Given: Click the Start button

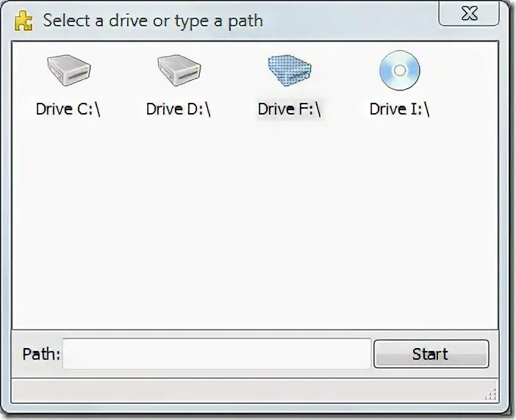Looking at the screenshot, I should point(431,354).
